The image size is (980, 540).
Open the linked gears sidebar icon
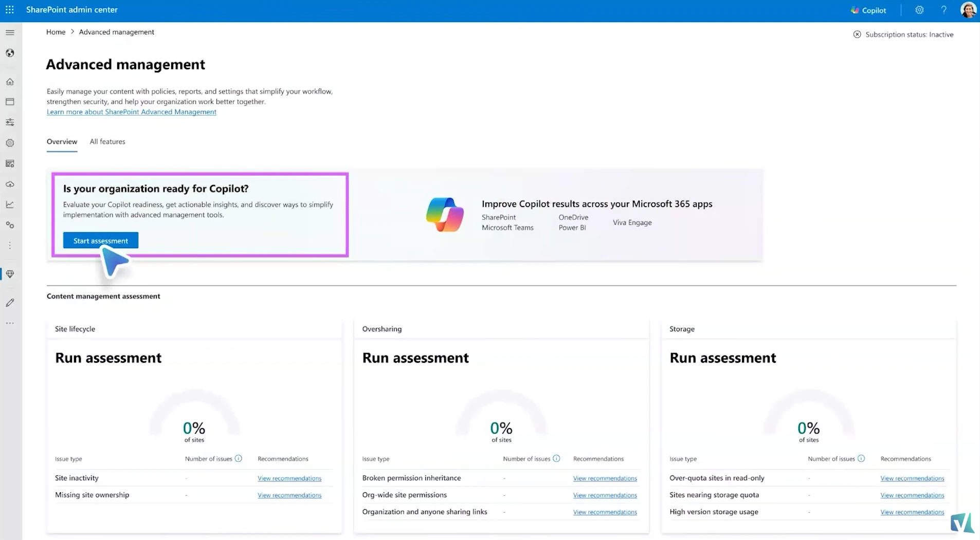[x=10, y=225]
